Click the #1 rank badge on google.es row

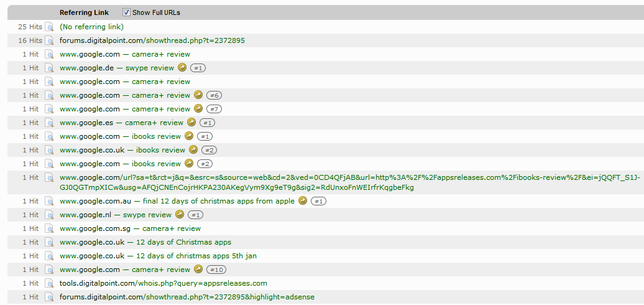pos(207,123)
